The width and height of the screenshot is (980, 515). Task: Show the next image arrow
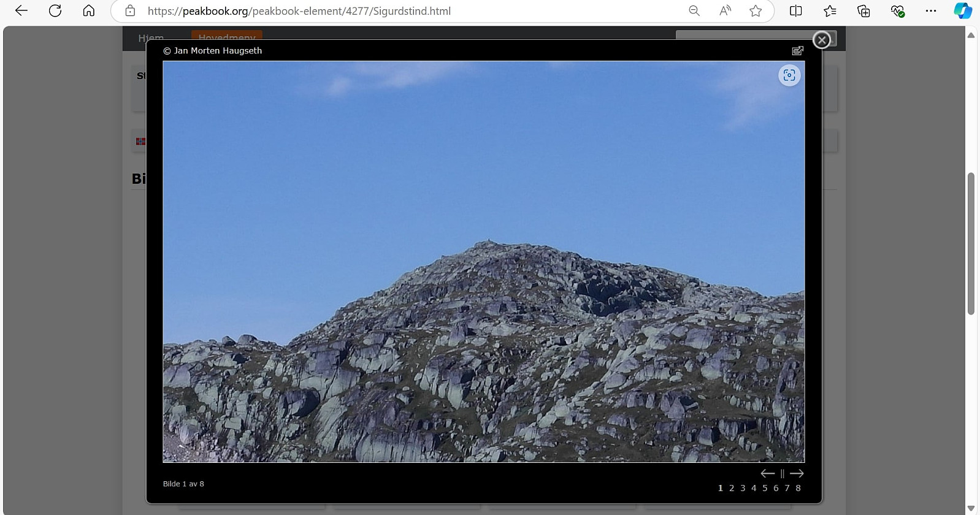click(797, 473)
